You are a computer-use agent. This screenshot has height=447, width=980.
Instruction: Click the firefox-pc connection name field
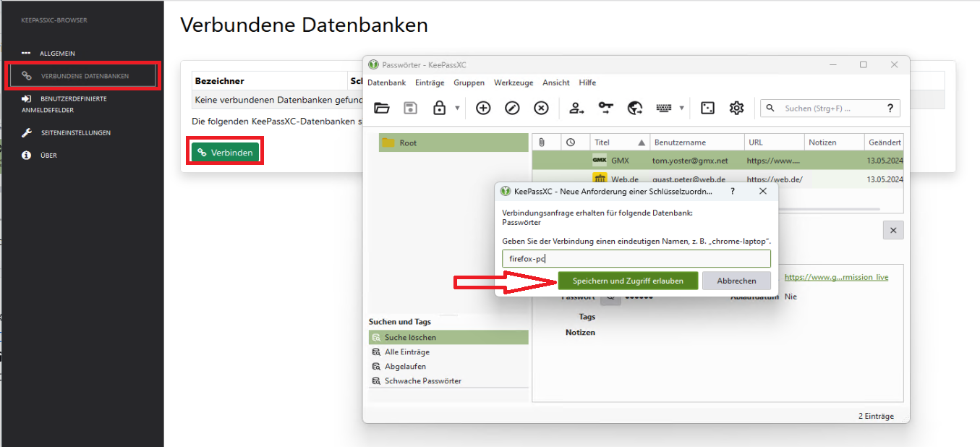(636, 258)
